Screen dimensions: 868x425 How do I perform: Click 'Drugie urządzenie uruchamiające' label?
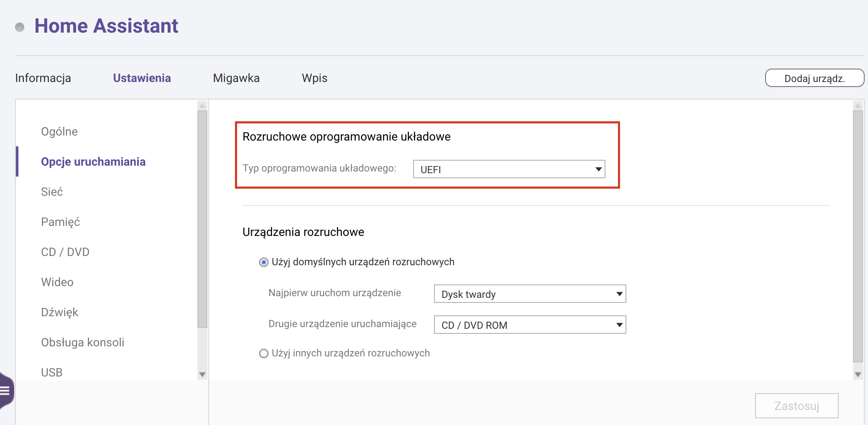pos(342,324)
